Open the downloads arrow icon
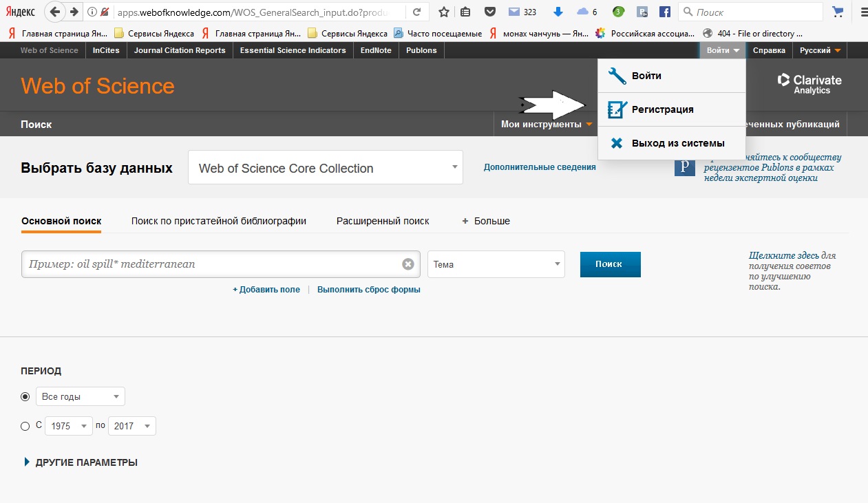 tap(558, 12)
